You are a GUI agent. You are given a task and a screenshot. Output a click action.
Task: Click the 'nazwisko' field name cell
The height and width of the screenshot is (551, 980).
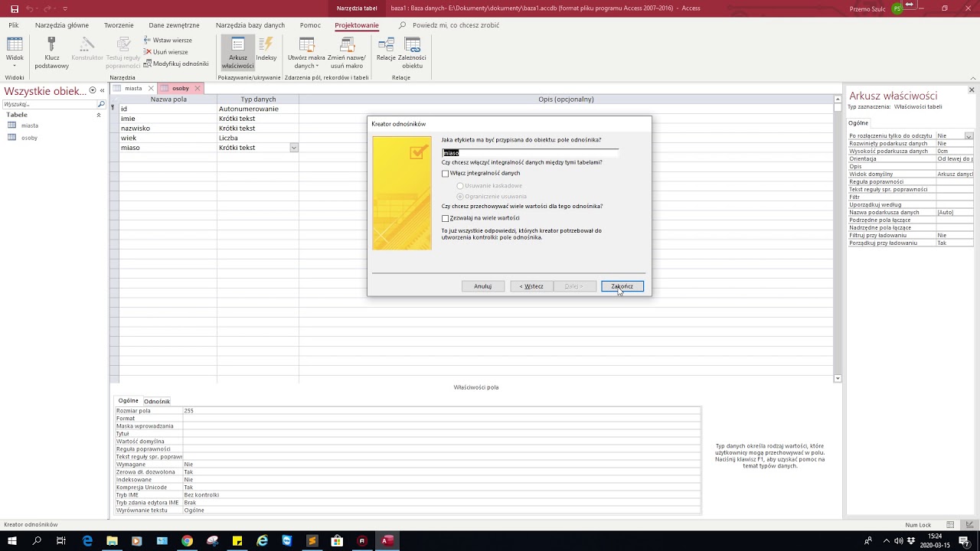(168, 129)
